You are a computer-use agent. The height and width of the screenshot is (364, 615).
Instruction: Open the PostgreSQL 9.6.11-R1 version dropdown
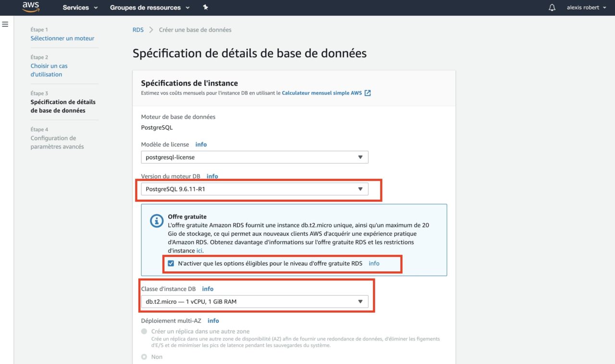[255, 189]
